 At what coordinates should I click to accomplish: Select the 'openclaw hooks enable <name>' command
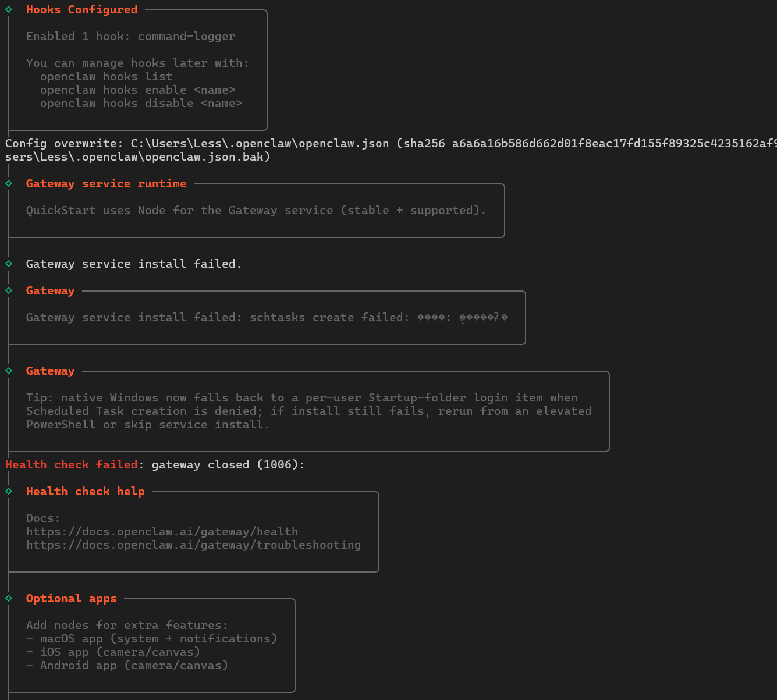(138, 90)
